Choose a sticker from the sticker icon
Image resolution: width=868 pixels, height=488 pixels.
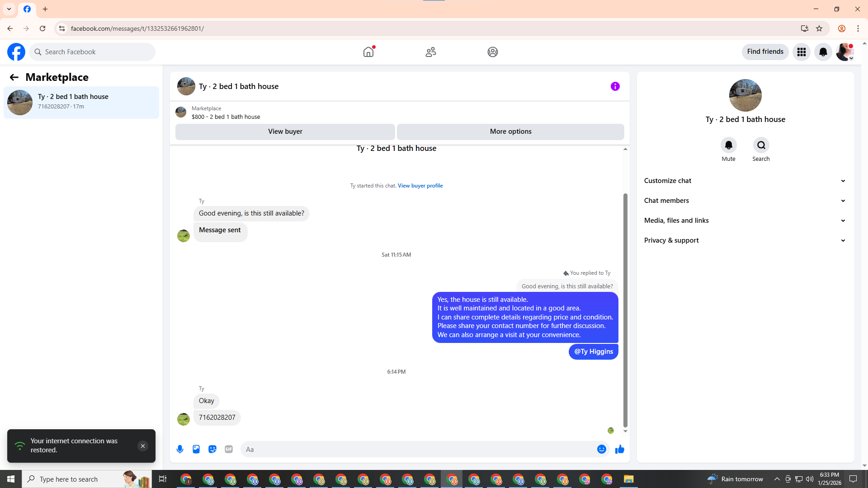coord(212,449)
